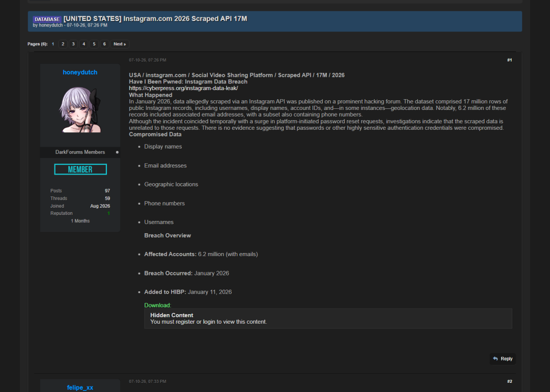Open honeydutch profile via blue username above avatar
The image size is (550, 392).
80,72
